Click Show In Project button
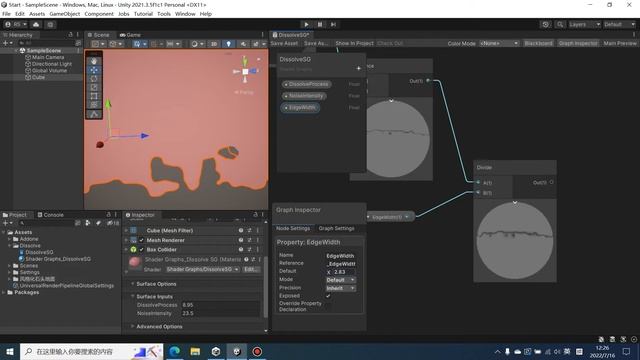The width and height of the screenshot is (640, 360). pos(354,43)
